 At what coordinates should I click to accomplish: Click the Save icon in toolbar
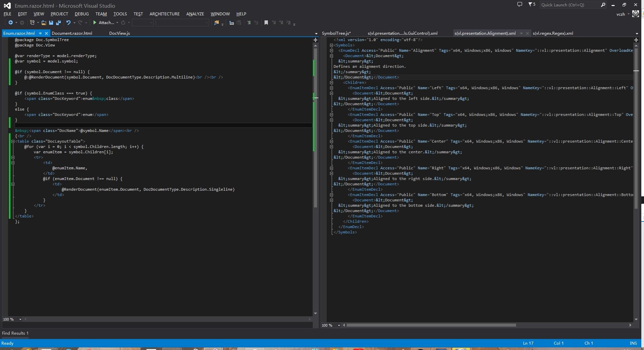coord(51,23)
